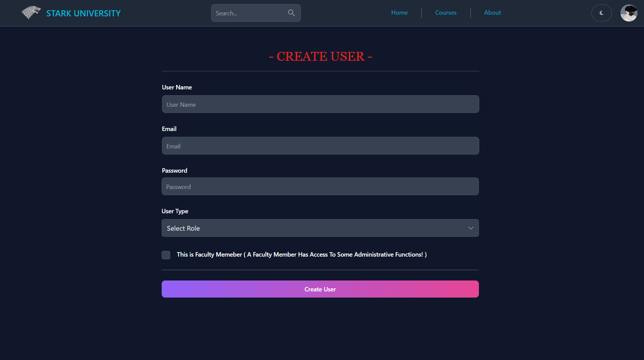Click the faculty member label text
Viewport: 644px width, 360px height.
[x=302, y=255]
